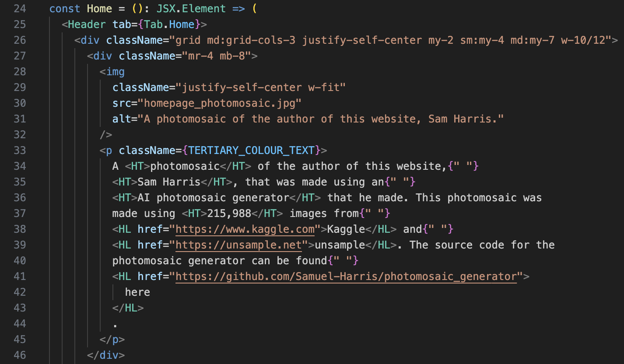The image size is (624, 364).
Task: Open the https://www.kaggle.com URL link
Action: tap(245, 229)
